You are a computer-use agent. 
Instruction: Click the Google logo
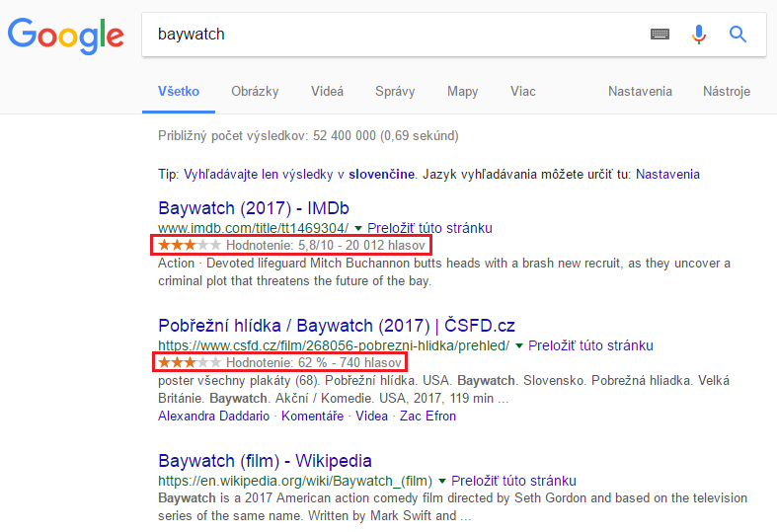[66, 36]
